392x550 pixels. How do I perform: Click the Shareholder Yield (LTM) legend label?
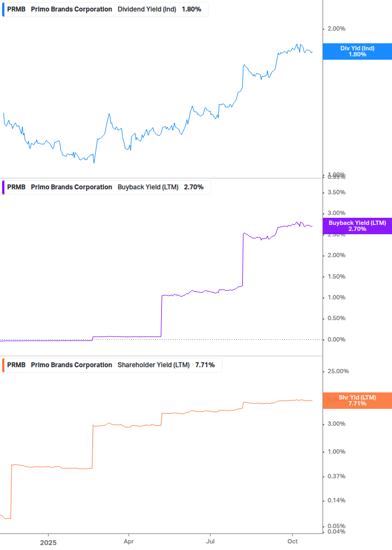pyautogui.click(x=154, y=365)
